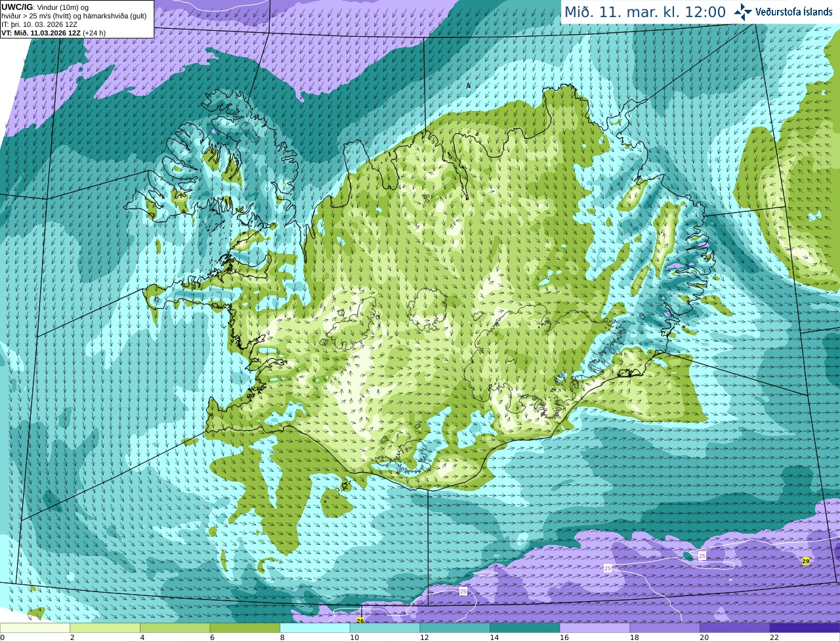Click the scale label '16'
This screenshot has height=642, width=840.
(564, 637)
